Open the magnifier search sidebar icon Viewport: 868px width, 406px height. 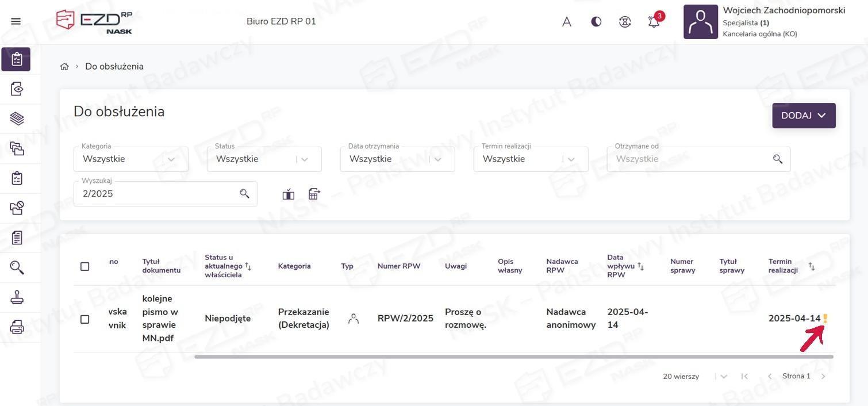pos(17,267)
